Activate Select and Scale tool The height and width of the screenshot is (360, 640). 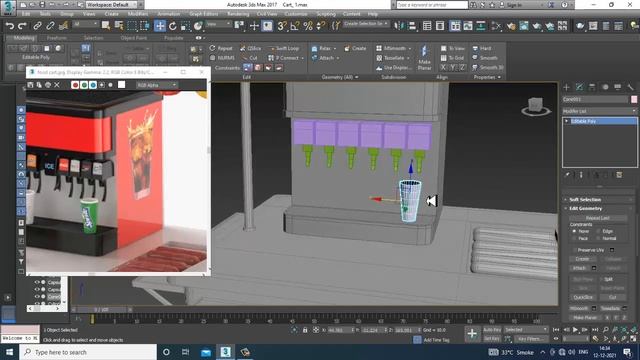[x=185, y=26]
